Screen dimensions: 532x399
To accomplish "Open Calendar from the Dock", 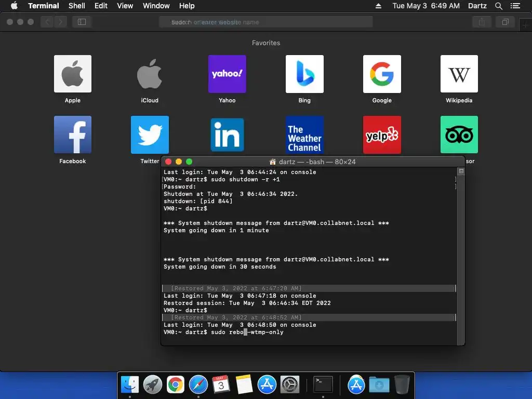I will pyautogui.click(x=221, y=385).
